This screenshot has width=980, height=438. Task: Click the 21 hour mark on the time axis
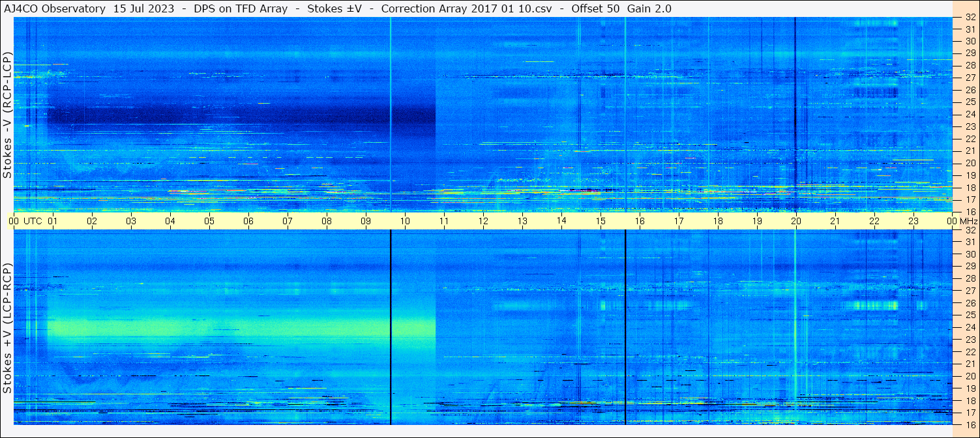click(x=835, y=221)
